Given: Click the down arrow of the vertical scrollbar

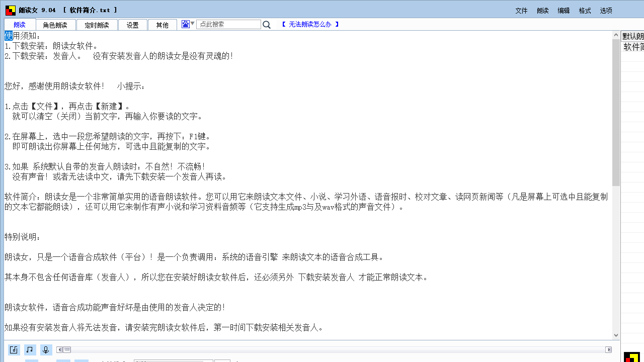Looking at the screenshot, I should (615, 335).
